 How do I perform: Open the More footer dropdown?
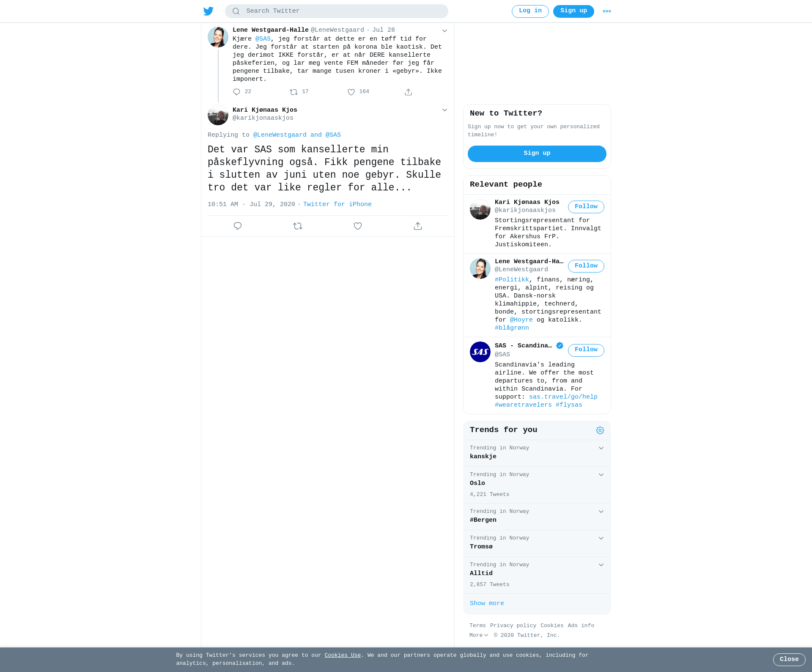(x=479, y=635)
